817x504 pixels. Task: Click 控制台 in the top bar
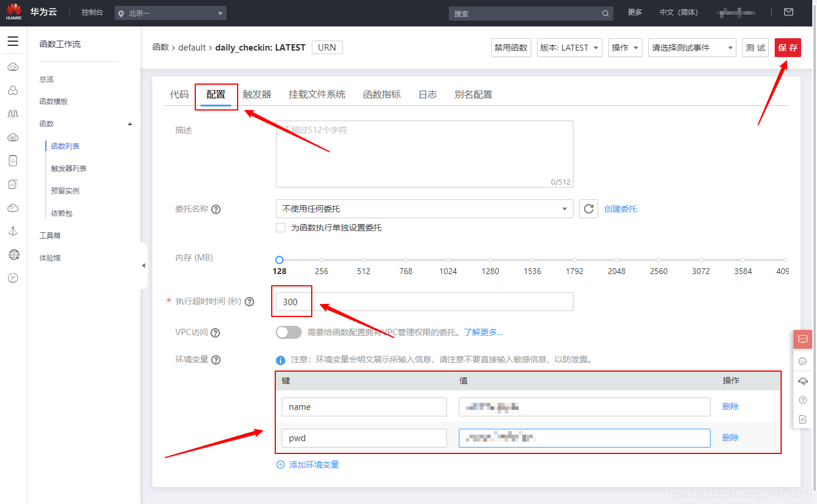(x=92, y=12)
